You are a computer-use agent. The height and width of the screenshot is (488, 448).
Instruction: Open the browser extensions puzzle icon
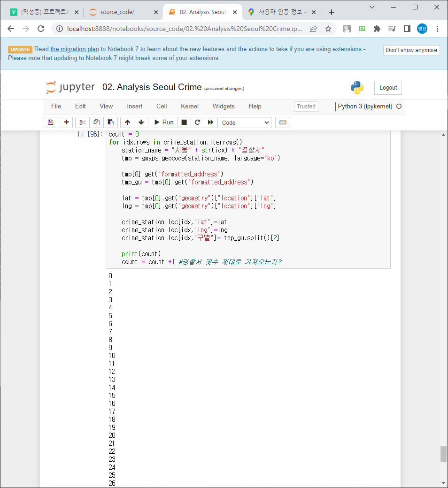(377, 29)
